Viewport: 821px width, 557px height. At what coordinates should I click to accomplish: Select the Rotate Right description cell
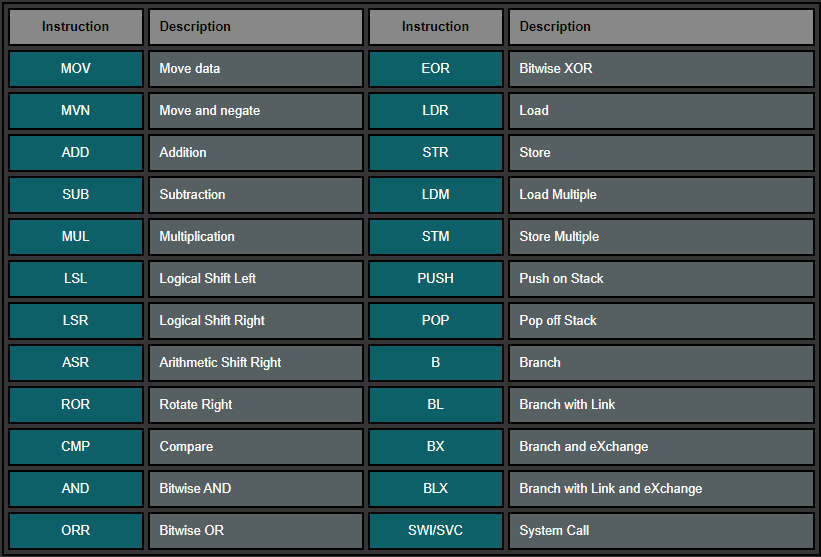click(255, 405)
